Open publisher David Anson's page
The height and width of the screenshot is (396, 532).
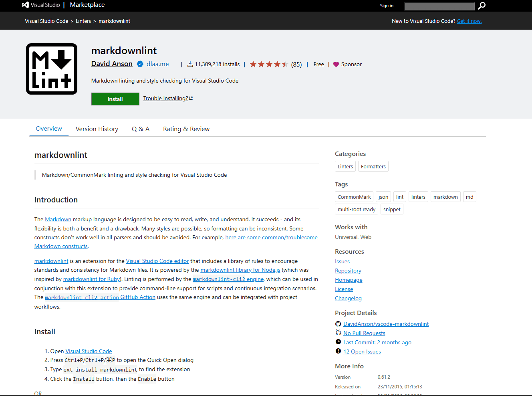pos(112,64)
